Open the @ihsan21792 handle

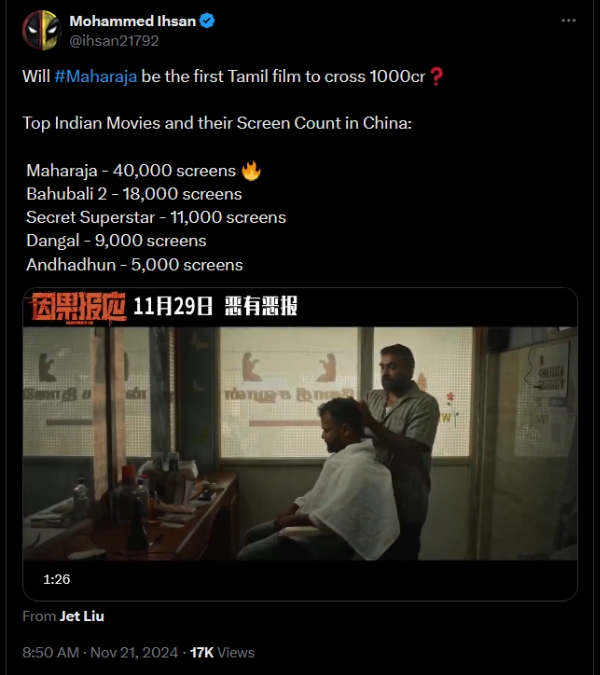[114, 41]
